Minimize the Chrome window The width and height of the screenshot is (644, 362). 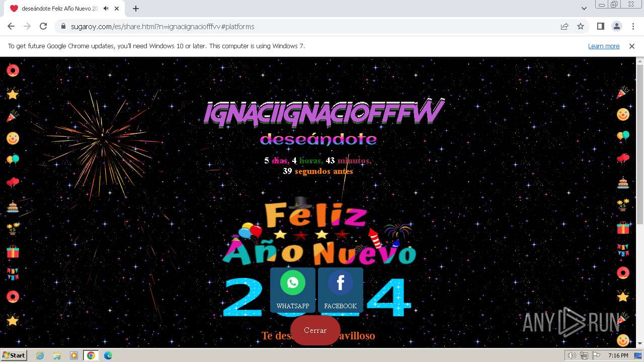(x=602, y=4)
